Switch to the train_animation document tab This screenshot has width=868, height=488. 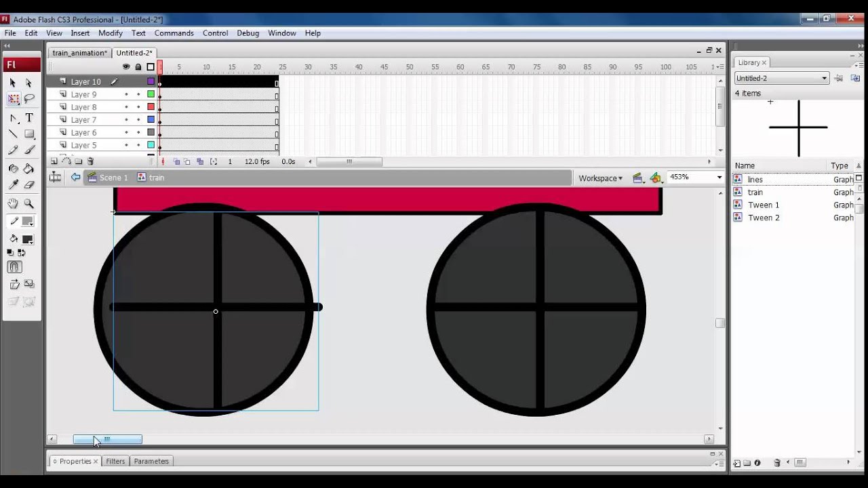[79, 53]
